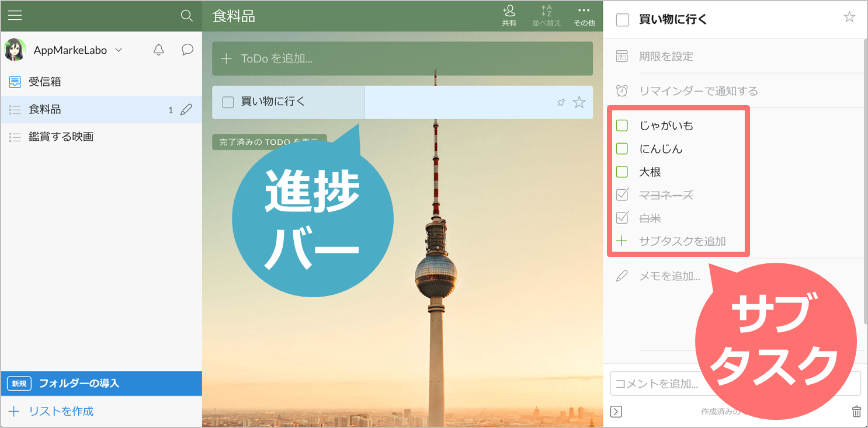Viewport: 868px width, 428px height.
Task: Open the その他 more options menu
Action: [584, 16]
